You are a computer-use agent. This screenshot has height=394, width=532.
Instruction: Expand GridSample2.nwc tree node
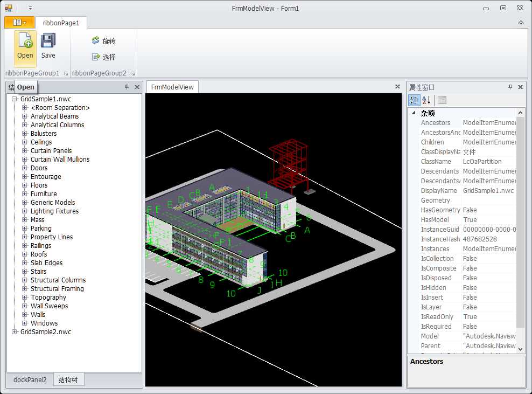[14, 332]
